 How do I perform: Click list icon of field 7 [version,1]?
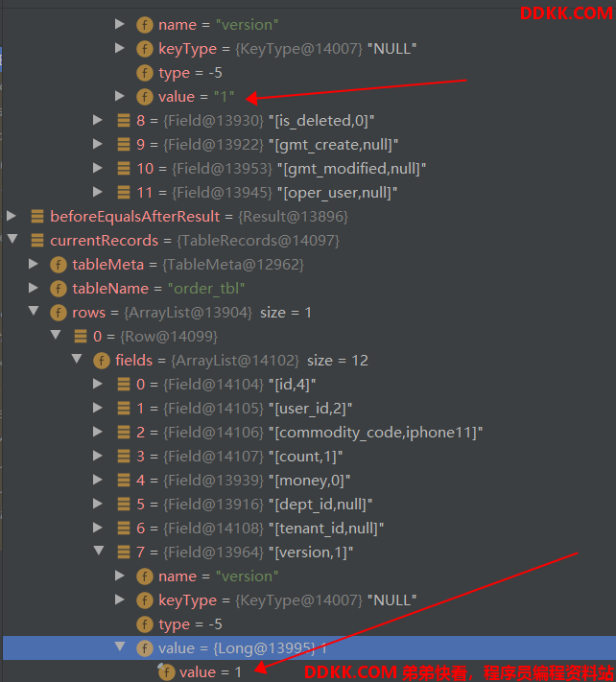[x=124, y=553]
